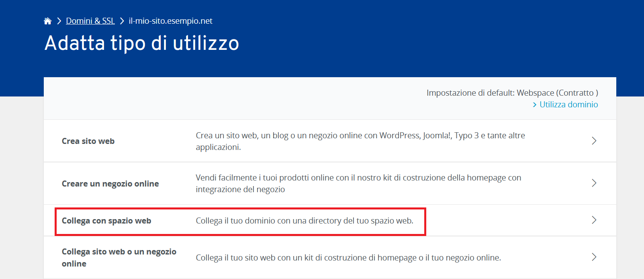Open the Crea sito web option
This screenshot has height=279, width=644.
[88, 141]
